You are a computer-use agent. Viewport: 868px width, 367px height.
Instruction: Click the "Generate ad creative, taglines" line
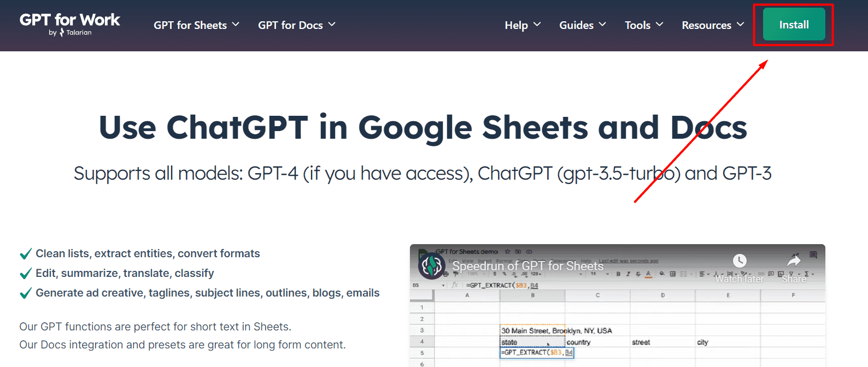(x=208, y=293)
